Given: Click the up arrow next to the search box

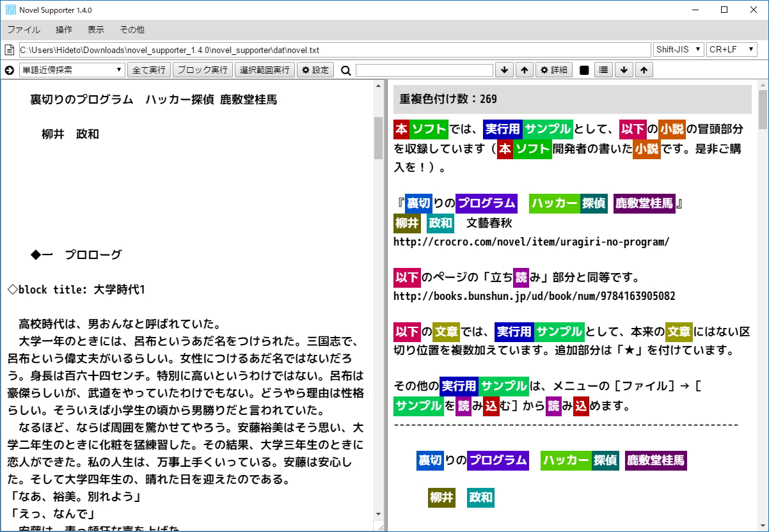Looking at the screenshot, I should coord(524,70).
